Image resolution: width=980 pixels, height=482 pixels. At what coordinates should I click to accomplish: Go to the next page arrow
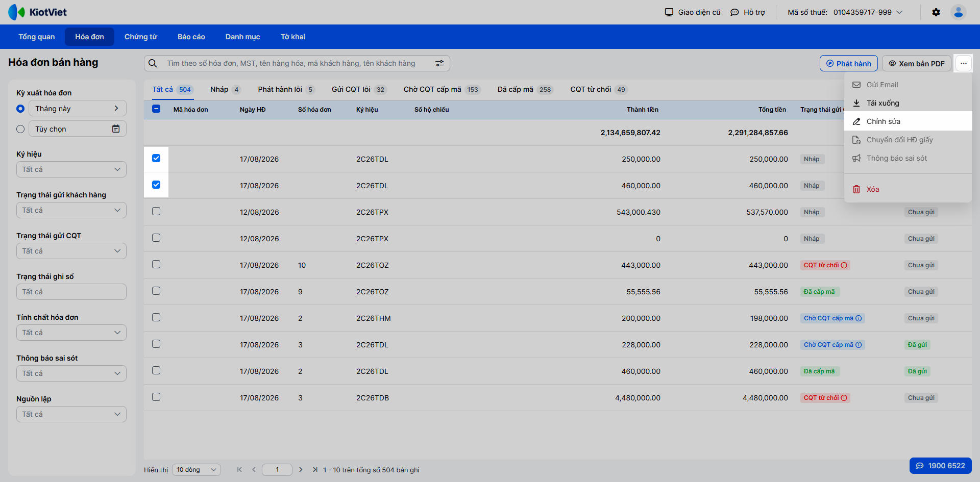click(301, 470)
